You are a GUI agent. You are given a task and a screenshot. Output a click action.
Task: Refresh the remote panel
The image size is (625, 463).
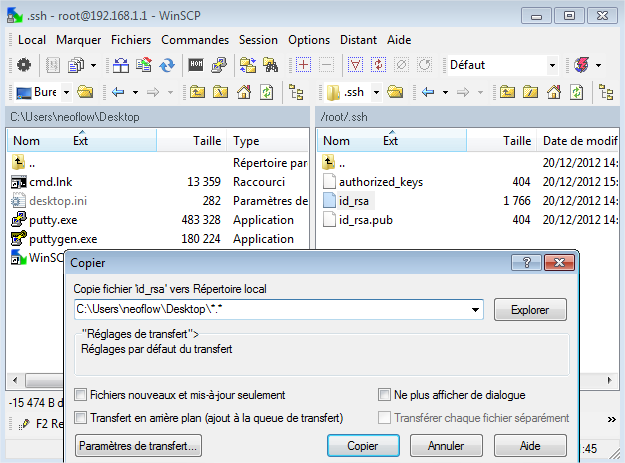click(576, 92)
